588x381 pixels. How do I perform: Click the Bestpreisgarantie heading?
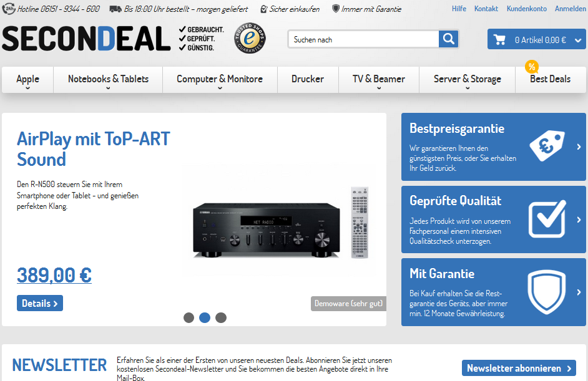457,128
